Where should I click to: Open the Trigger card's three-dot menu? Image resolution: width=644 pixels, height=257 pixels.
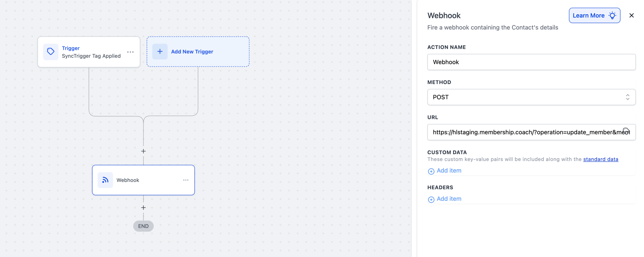[130, 52]
